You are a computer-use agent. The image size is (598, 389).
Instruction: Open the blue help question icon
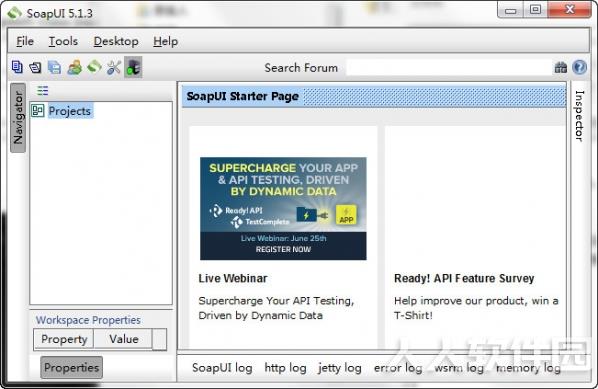pyautogui.click(x=579, y=68)
